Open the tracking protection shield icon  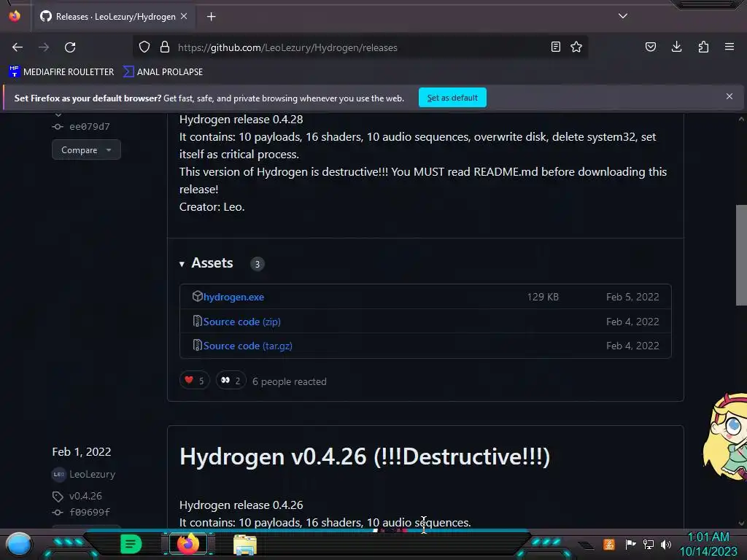(144, 47)
